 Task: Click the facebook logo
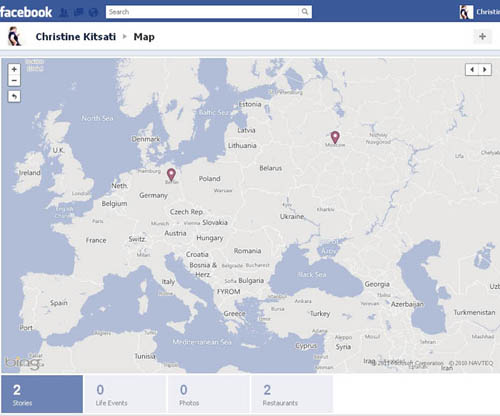click(x=26, y=12)
